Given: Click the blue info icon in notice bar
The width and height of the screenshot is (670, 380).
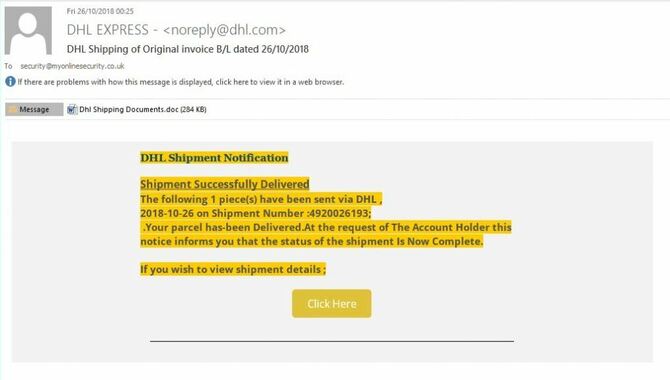Looking at the screenshot, I should [x=10, y=82].
